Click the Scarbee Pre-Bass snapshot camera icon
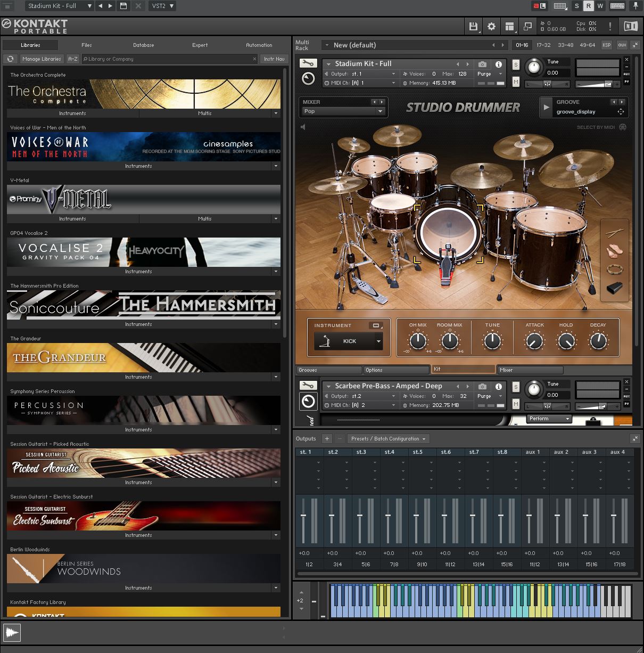This screenshot has height=653, width=644. coord(482,386)
